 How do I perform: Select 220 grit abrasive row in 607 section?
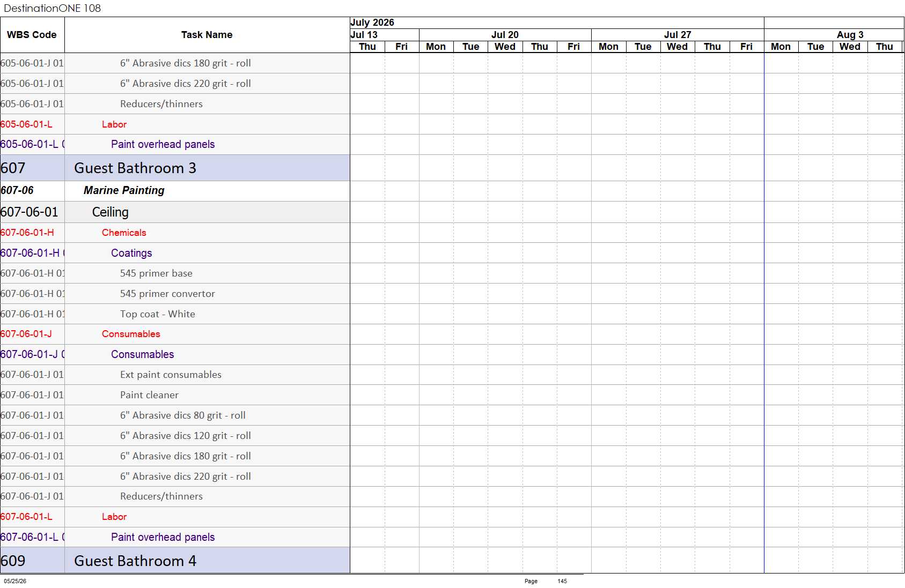coord(175,477)
